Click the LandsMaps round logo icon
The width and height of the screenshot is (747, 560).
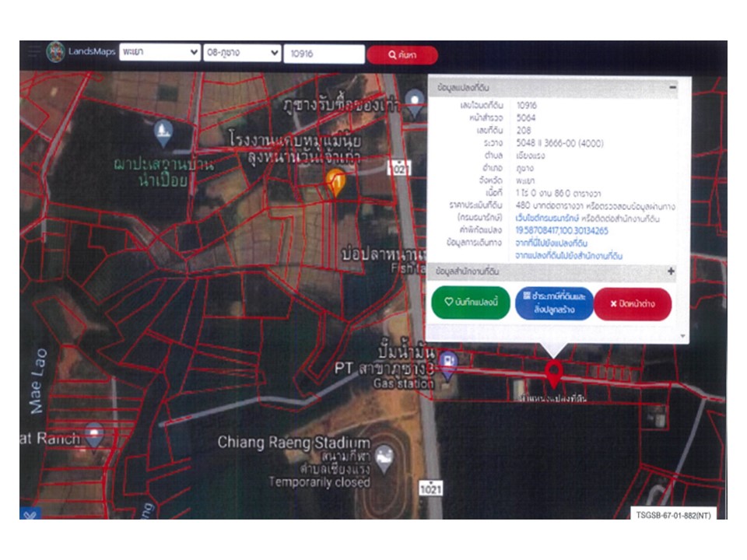[x=55, y=53]
